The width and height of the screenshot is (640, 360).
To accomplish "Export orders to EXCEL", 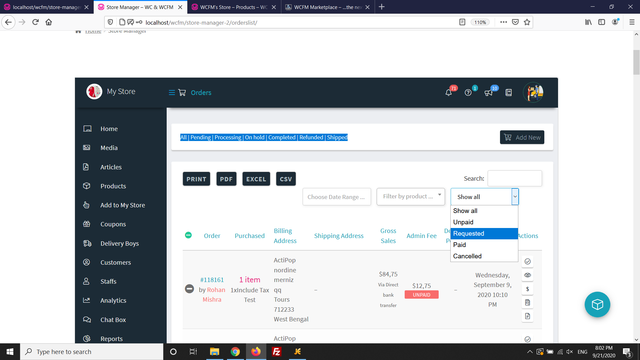I will [x=256, y=179].
